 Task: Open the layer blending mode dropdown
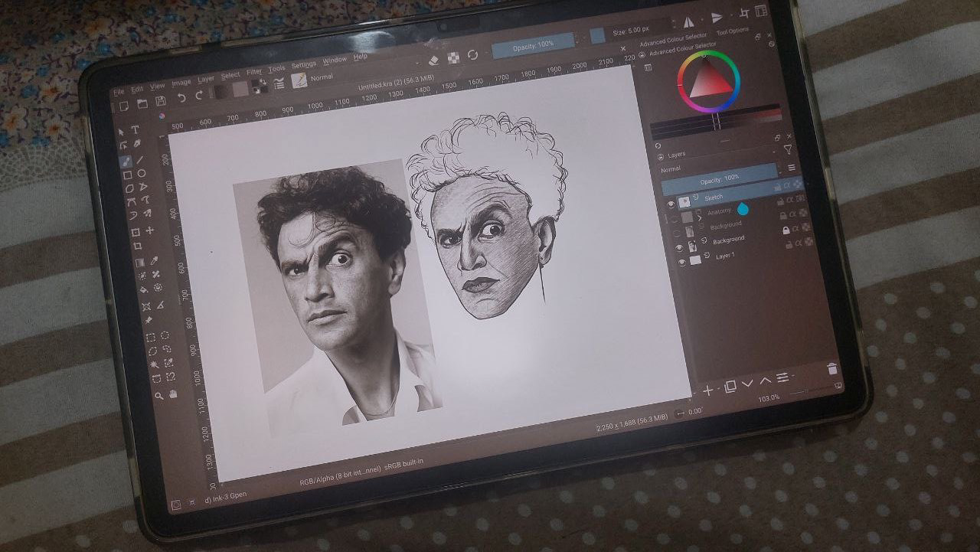[720, 162]
